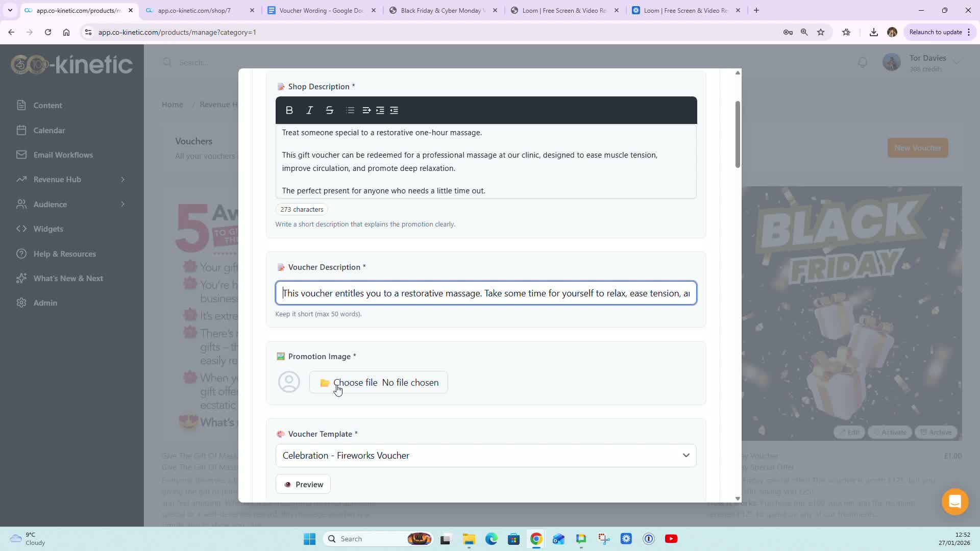The height and width of the screenshot is (551, 980).
Task: Open the chat support widget
Action: click(x=955, y=502)
